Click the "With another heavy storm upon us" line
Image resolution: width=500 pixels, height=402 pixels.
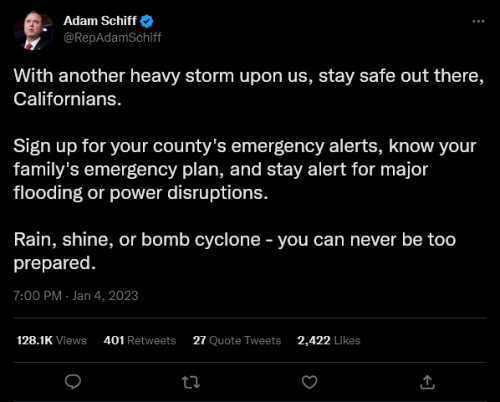[248, 76]
